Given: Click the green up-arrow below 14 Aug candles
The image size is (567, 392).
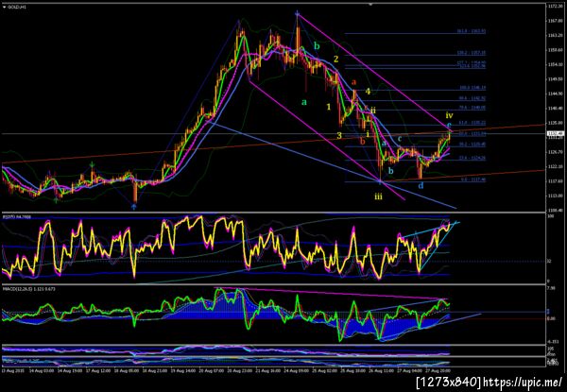Looking at the screenshot, I should tap(57, 199).
